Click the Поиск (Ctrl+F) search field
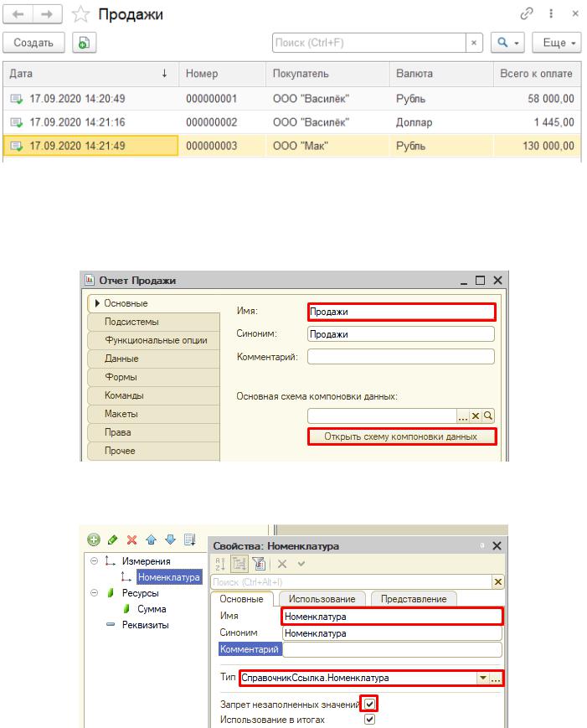 tap(368, 43)
